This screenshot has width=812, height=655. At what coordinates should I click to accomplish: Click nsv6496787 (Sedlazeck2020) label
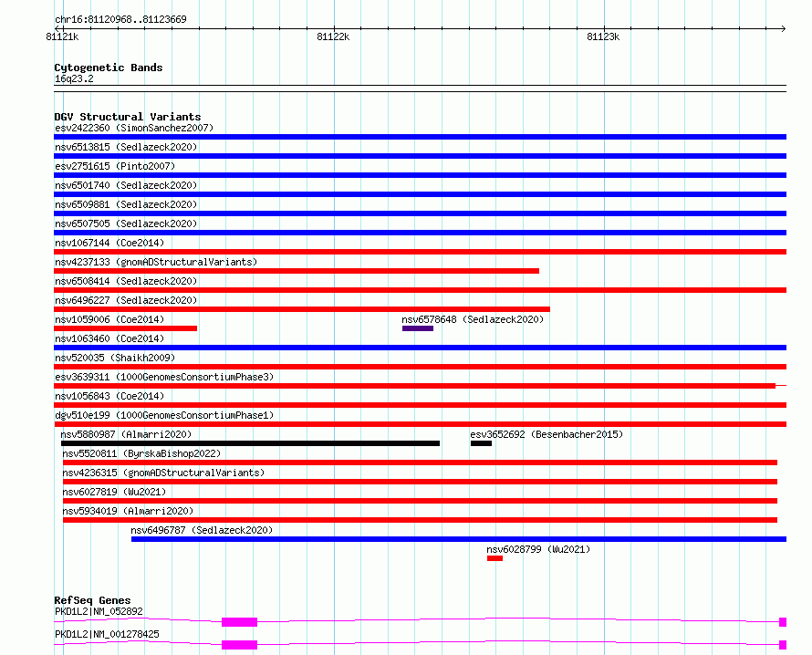click(202, 530)
